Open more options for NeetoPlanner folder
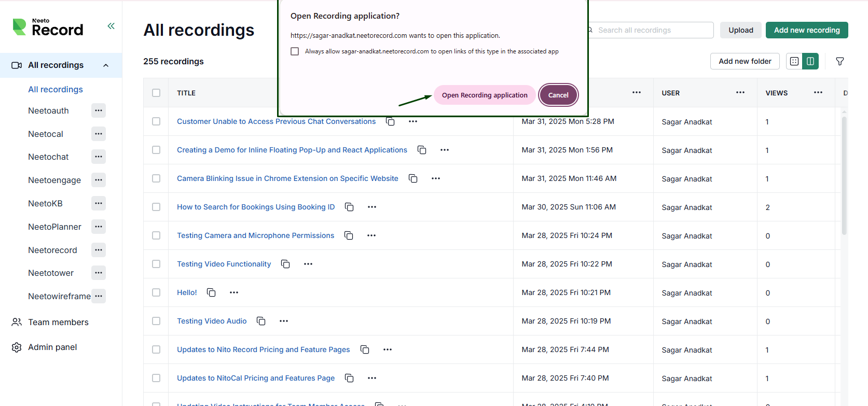 point(99,227)
